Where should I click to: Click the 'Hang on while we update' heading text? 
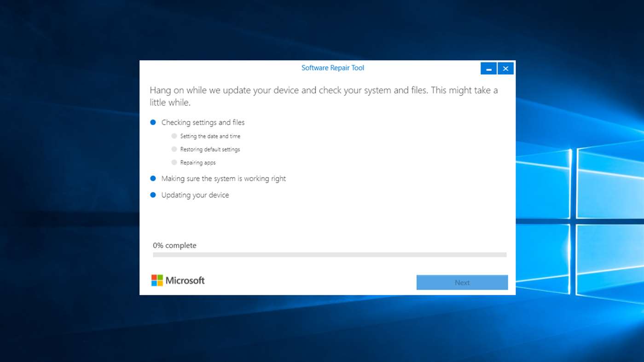(x=324, y=96)
